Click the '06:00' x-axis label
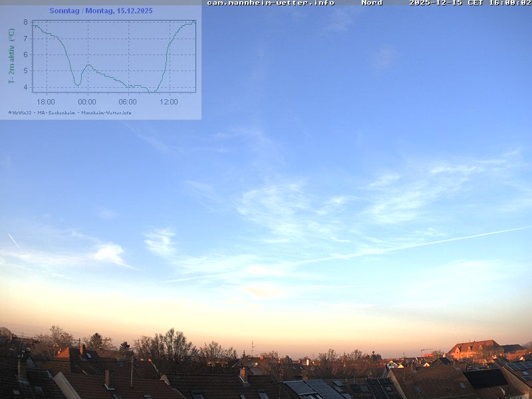Viewport: 532px width, 399px height. click(x=128, y=102)
